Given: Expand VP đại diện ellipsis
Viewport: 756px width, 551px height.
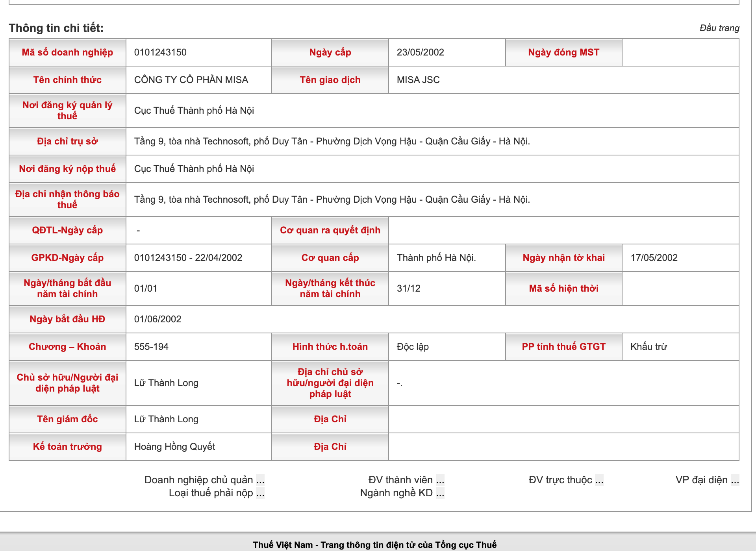Looking at the screenshot, I should pos(735,480).
